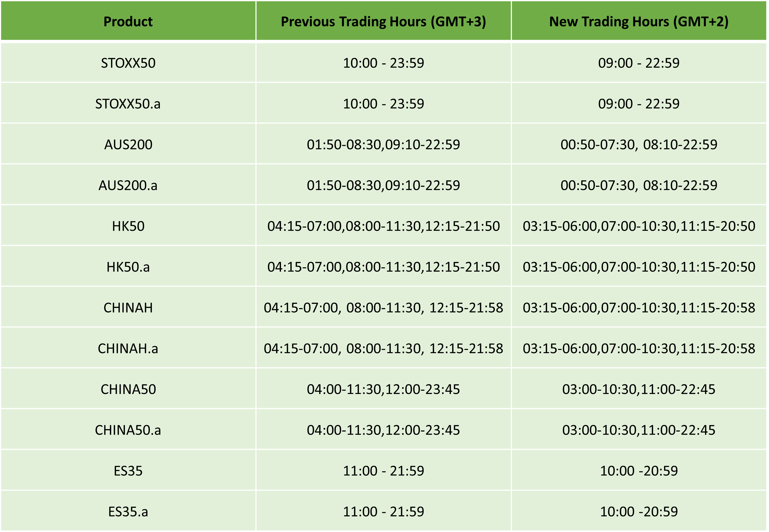Select the AUS200.a product name
The height and width of the screenshot is (532, 769).
click(128, 185)
